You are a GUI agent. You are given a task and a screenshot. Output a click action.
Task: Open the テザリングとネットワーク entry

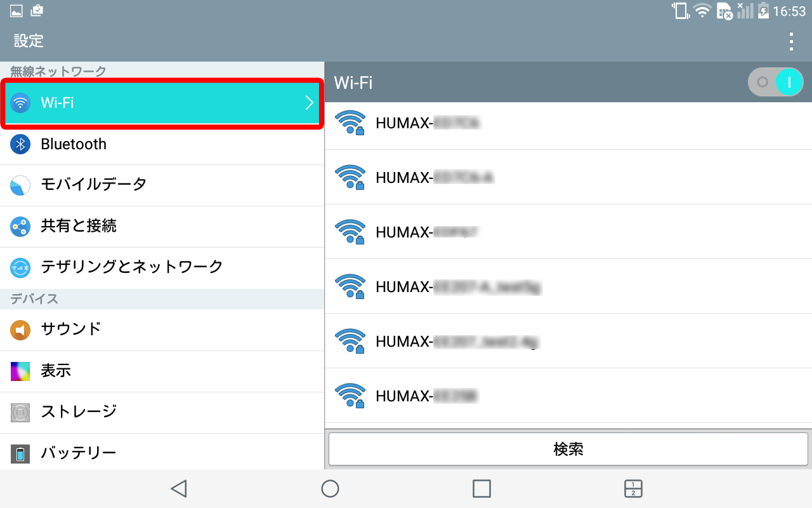[162, 267]
